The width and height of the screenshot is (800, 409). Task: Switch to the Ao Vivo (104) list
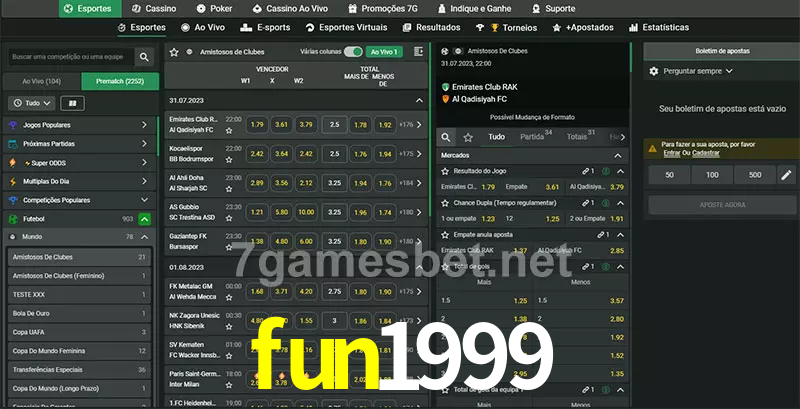(x=41, y=81)
